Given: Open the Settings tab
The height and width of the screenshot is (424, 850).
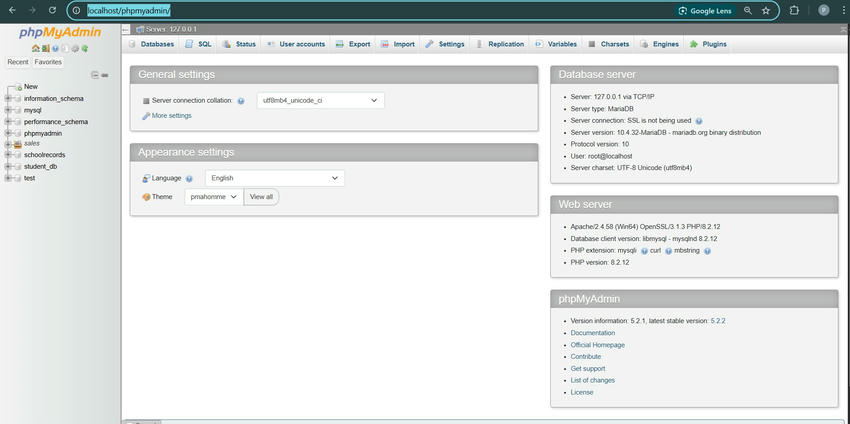Looking at the screenshot, I should click(x=445, y=44).
